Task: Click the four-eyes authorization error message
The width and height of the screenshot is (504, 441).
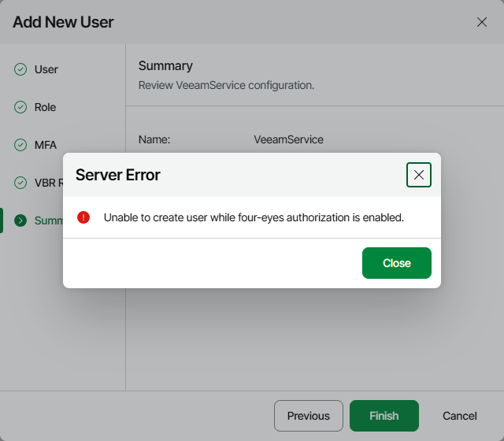Action: pos(254,217)
